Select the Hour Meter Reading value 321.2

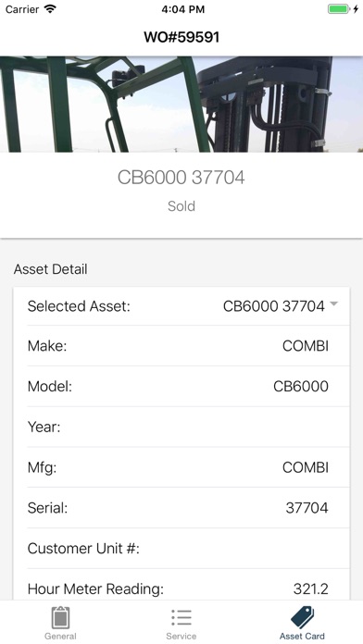pyautogui.click(x=311, y=589)
